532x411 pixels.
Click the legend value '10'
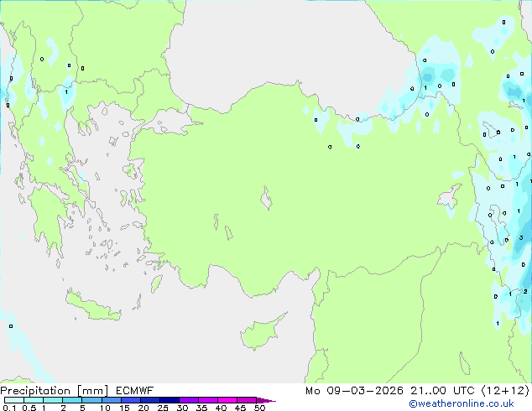[105, 408]
